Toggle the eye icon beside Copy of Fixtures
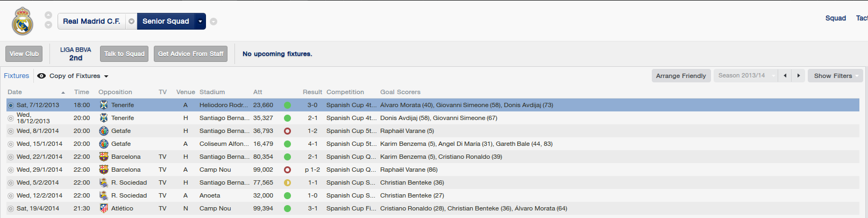The image size is (868, 218). 41,76
